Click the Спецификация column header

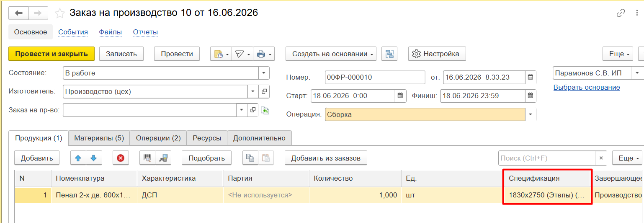click(x=547, y=178)
